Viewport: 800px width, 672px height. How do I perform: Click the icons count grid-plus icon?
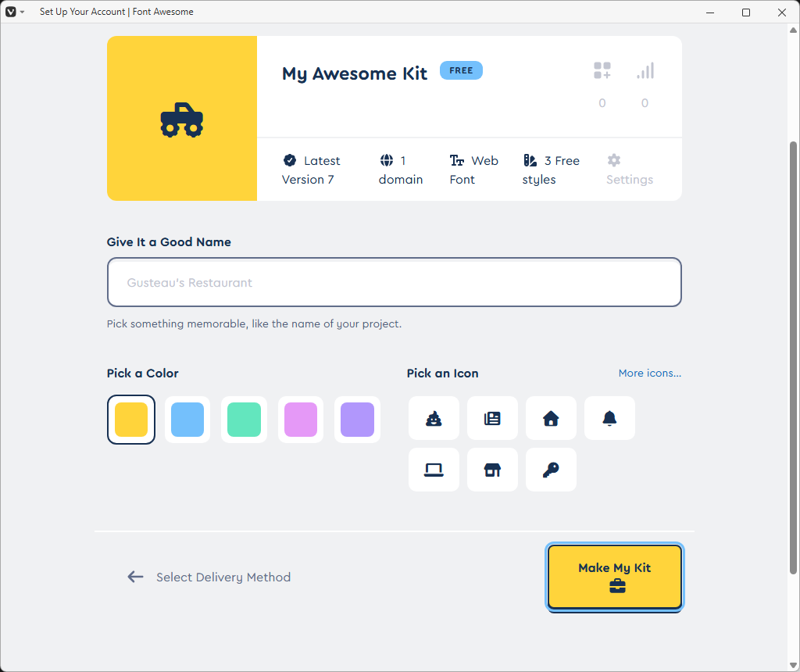(602, 70)
